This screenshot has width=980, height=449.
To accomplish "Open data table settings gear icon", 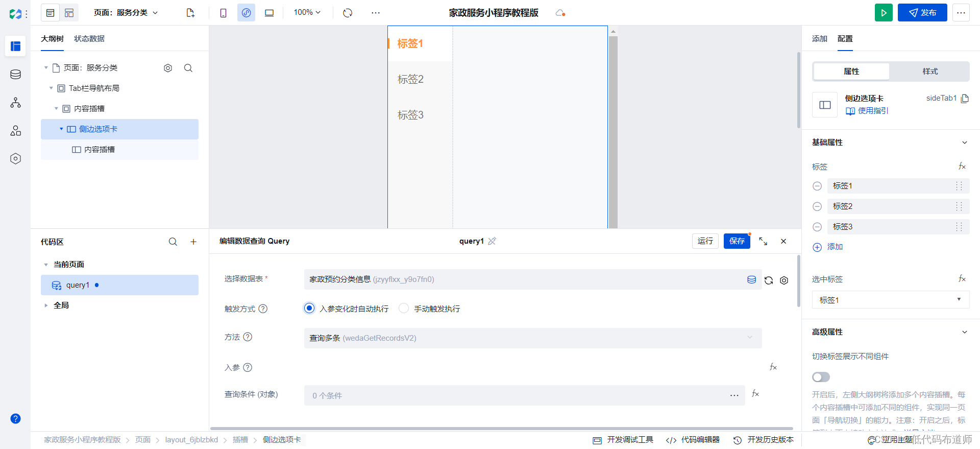I will coord(784,280).
